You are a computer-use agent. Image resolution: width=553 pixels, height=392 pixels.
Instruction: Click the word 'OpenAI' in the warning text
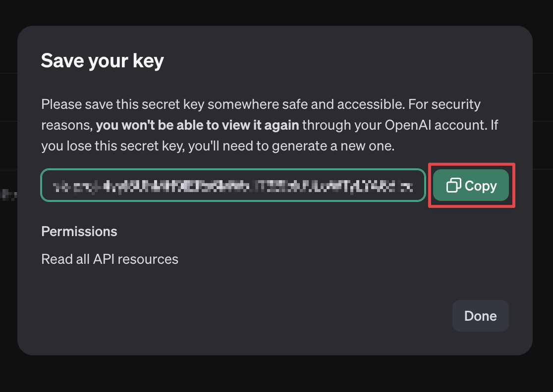click(x=408, y=125)
